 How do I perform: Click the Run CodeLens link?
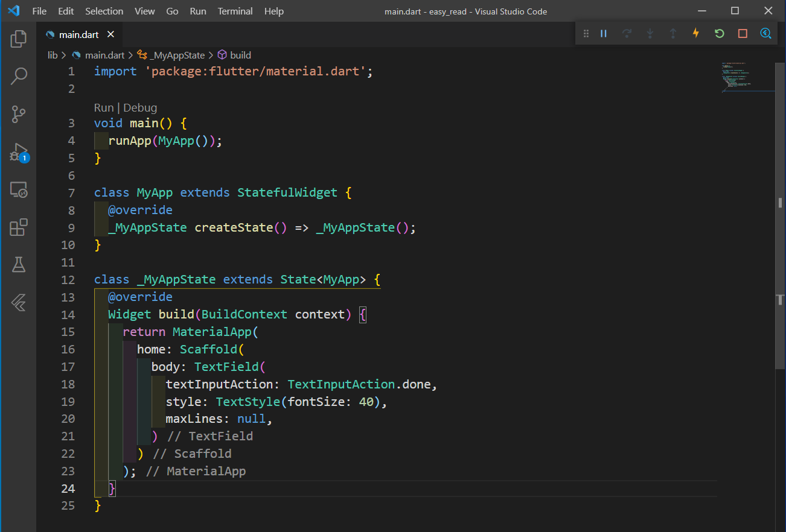[x=104, y=107]
